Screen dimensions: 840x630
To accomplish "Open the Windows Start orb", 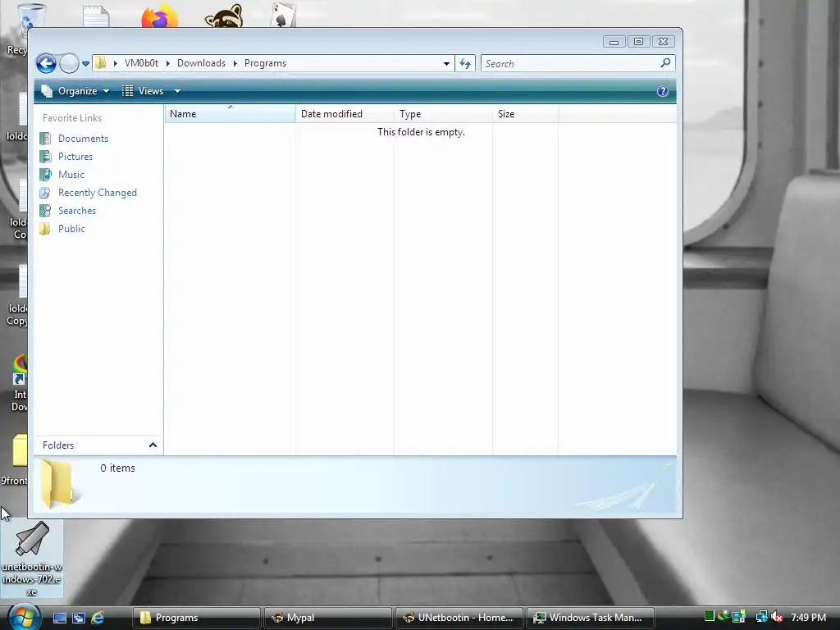I will point(24,617).
